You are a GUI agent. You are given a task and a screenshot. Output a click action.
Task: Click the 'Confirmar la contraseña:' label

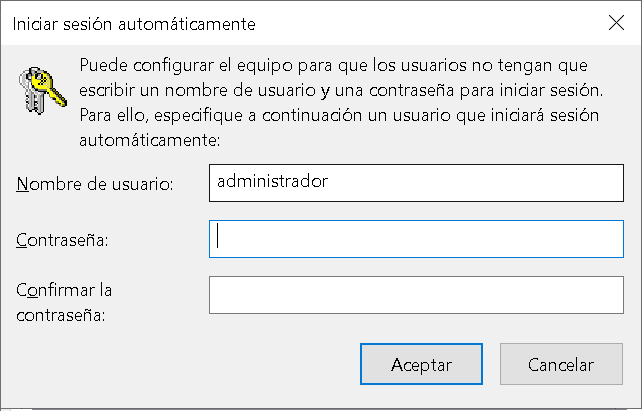64,303
